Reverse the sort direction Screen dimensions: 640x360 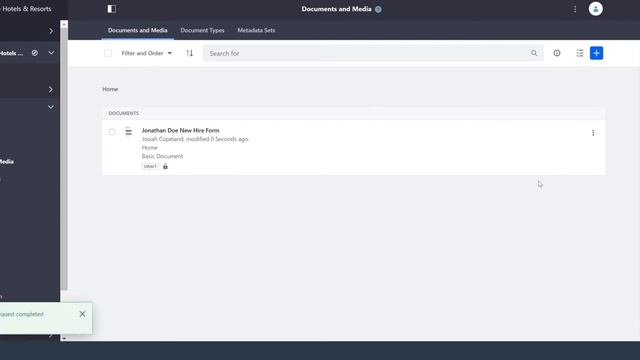click(x=189, y=53)
